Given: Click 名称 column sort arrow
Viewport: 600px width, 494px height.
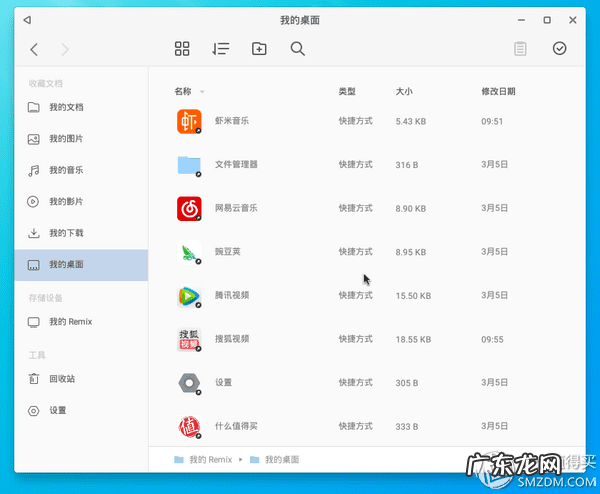Looking at the screenshot, I should click(202, 92).
